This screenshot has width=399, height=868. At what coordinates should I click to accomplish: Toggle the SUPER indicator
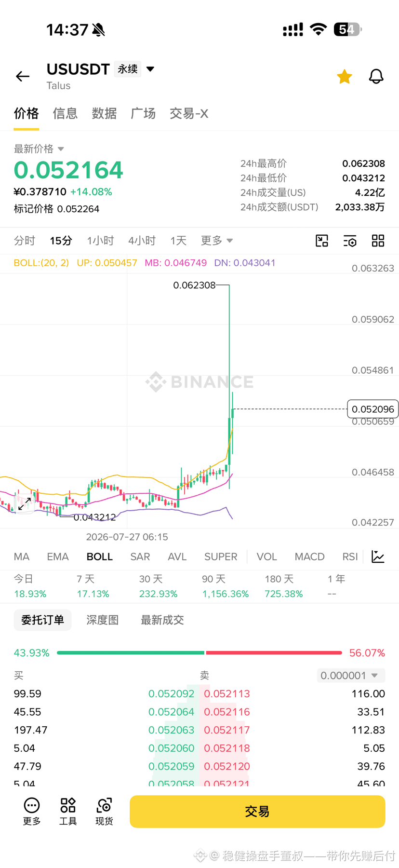(x=221, y=556)
